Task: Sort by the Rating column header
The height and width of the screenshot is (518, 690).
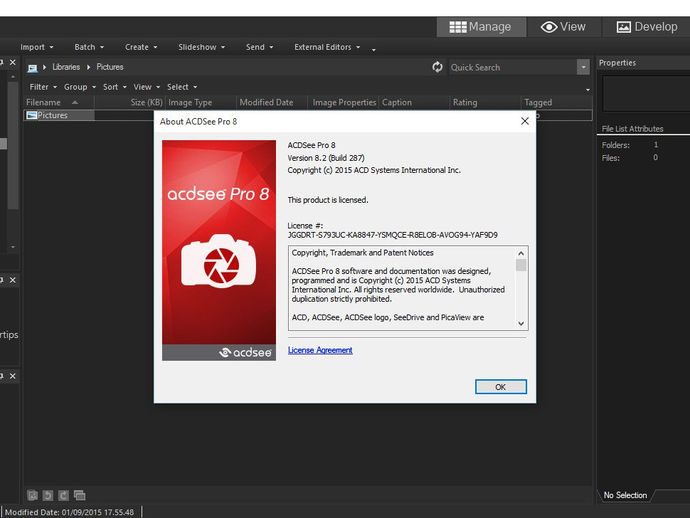Action: coord(485,103)
